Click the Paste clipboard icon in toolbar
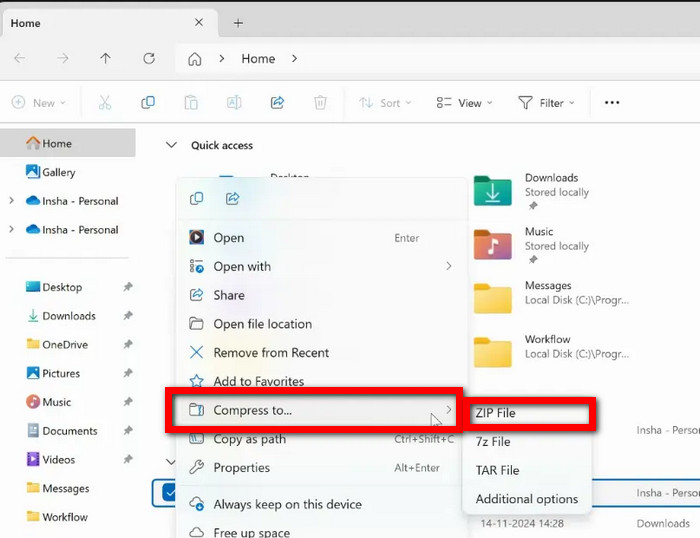Viewport: 700px width, 538px height. click(191, 103)
